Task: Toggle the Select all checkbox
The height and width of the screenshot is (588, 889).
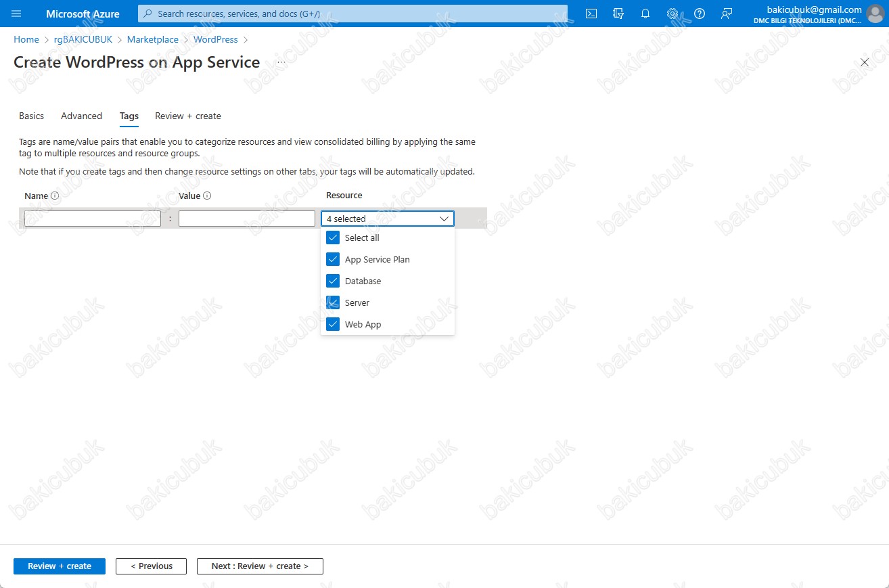Action: pos(333,238)
